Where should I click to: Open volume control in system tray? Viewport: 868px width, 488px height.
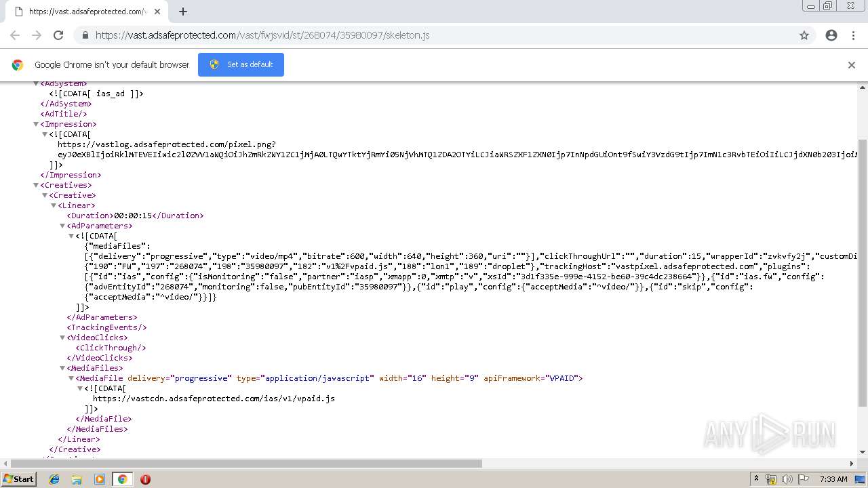tap(787, 479)
